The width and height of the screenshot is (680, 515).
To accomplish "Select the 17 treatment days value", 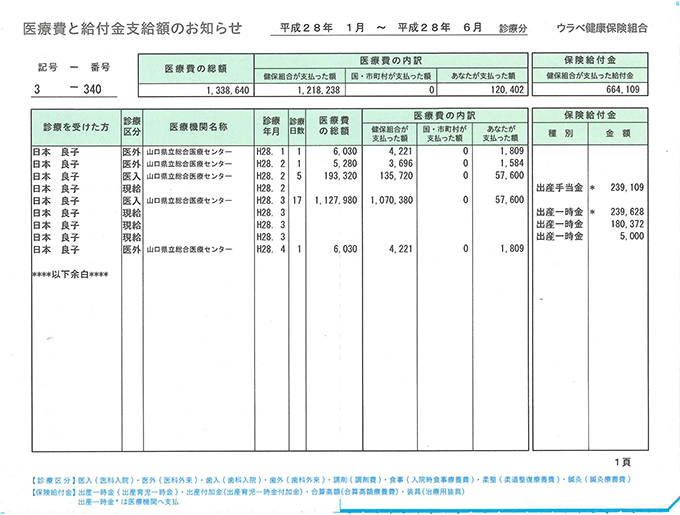I will click(297, 200).
